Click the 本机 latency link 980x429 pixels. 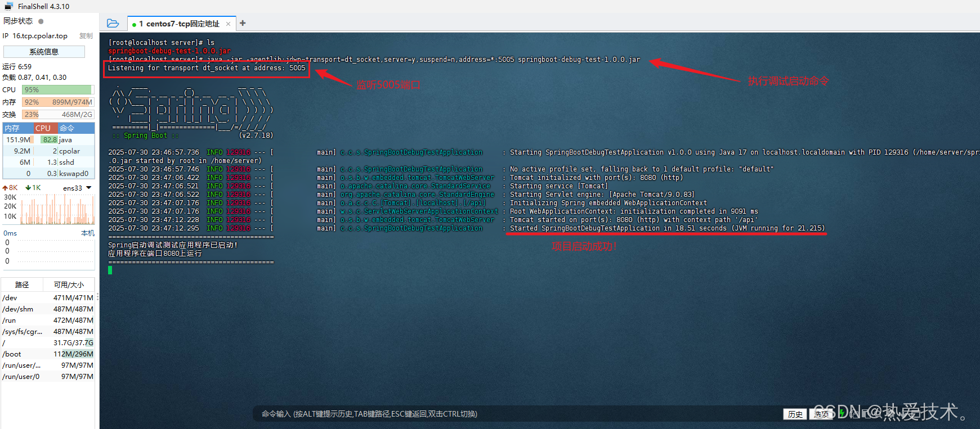87,233
